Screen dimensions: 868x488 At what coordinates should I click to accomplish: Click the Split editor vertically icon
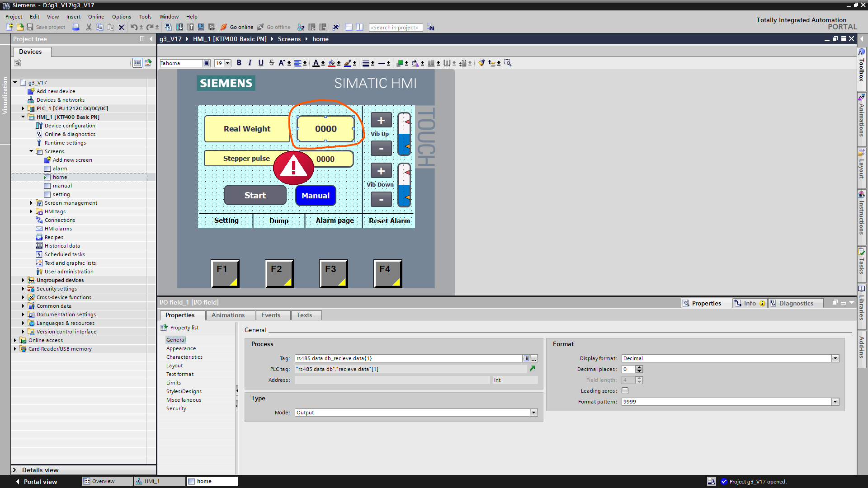pyautogui.click(x=359, y=27)
